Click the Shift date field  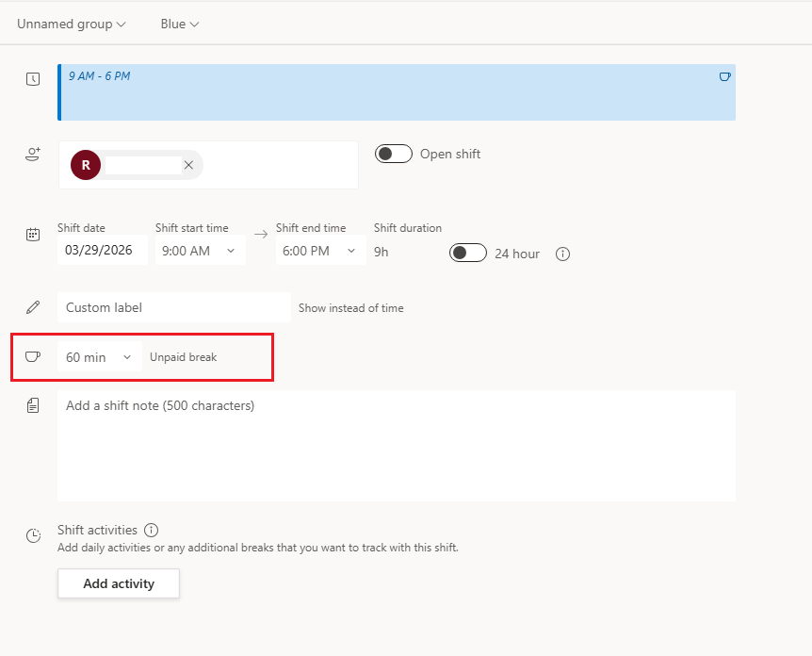point(103,251)
